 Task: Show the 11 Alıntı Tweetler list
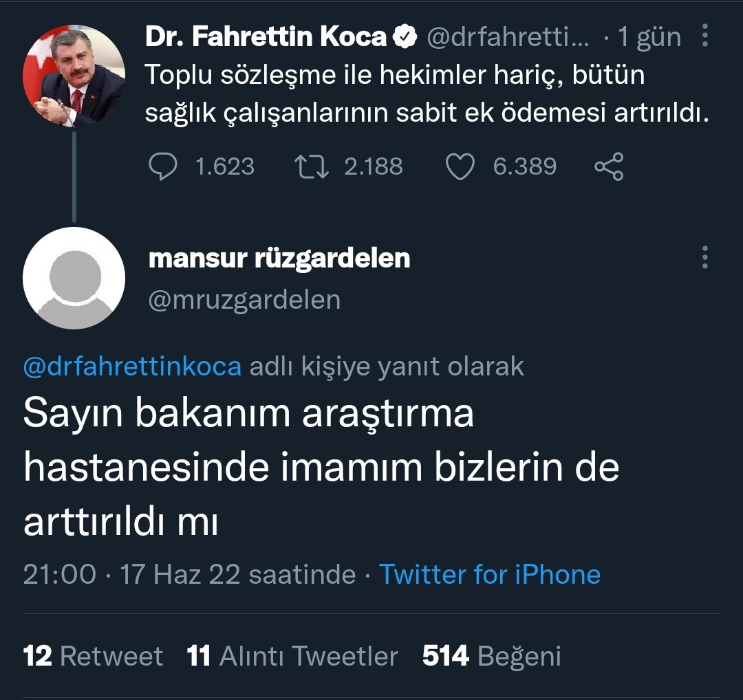[292, 656]
